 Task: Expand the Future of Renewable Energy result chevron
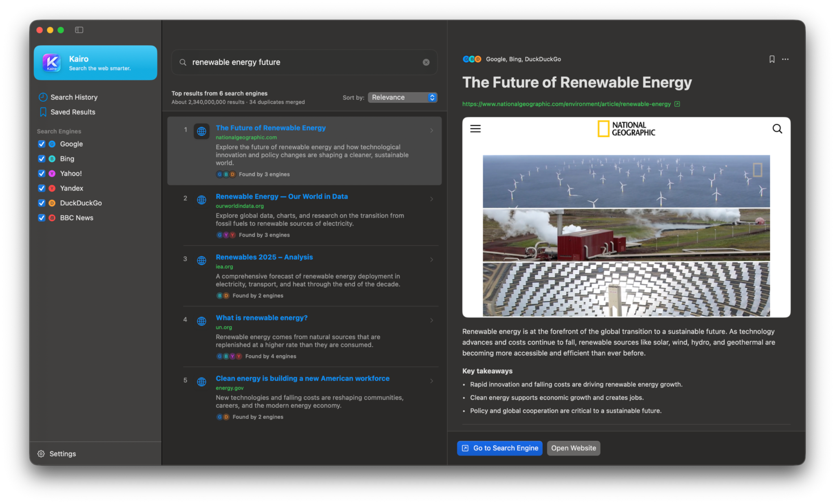point(431,130)
